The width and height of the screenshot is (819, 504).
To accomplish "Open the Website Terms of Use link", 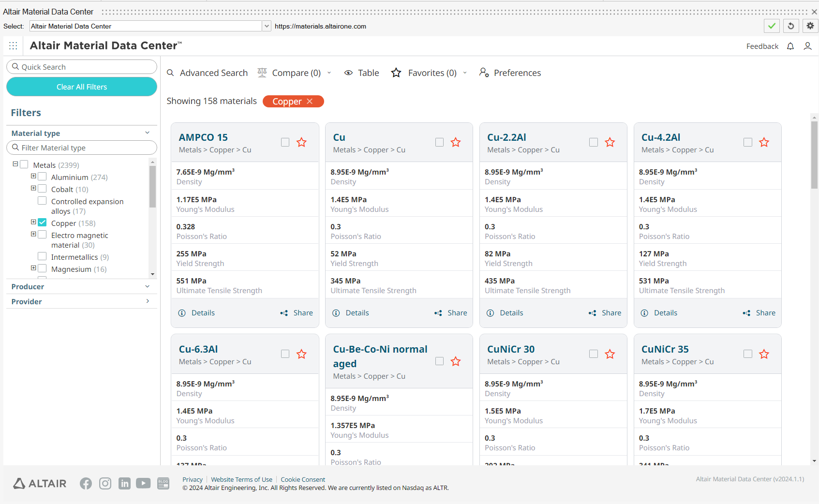I will [241, 479].
